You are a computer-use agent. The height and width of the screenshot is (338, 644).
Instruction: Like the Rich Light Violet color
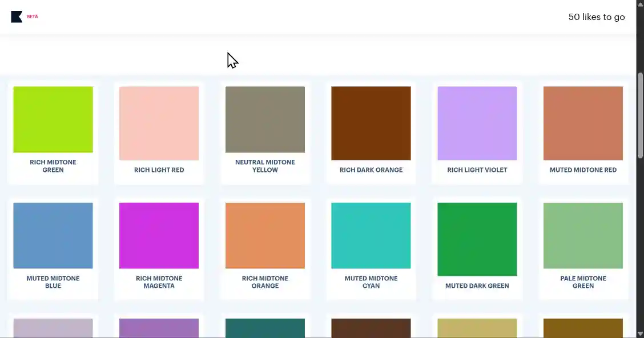(x=477, y=123)
